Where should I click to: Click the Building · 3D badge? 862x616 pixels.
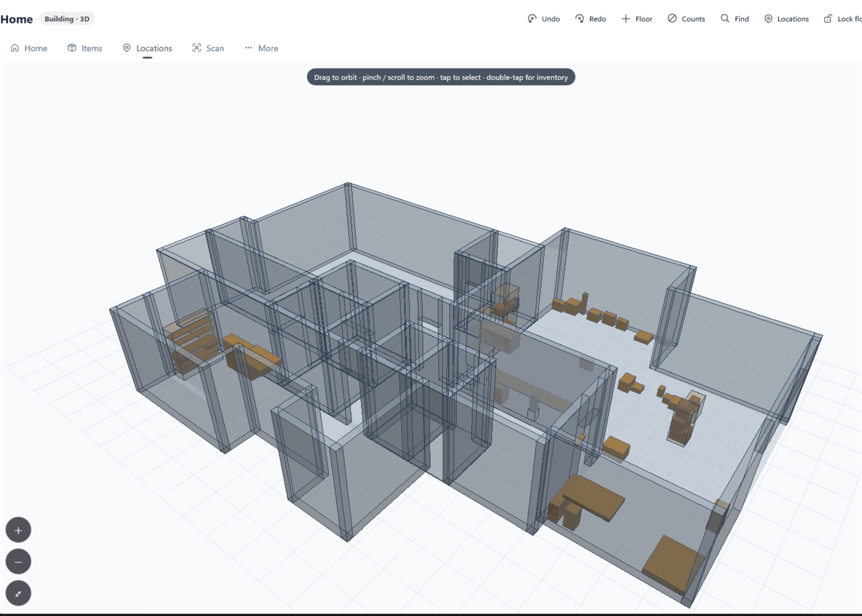point(67,19)
